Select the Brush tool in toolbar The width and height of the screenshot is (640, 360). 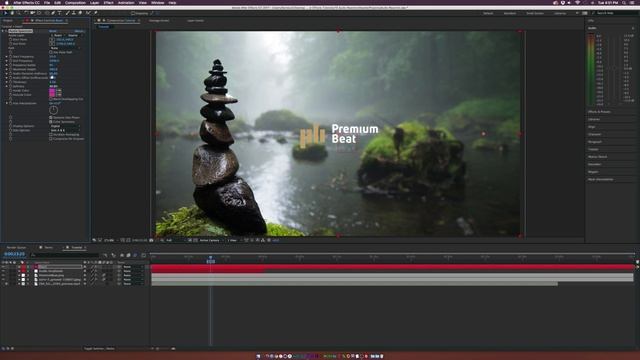tap(68, 13)
